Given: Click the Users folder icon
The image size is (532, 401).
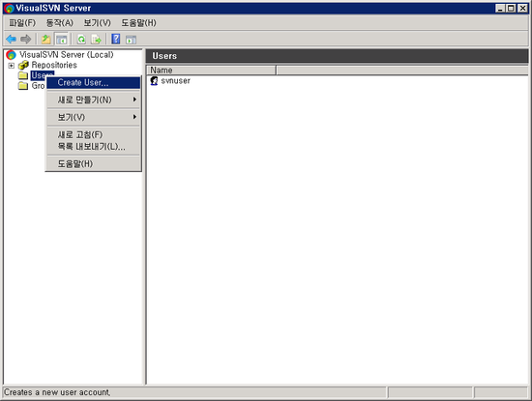Looking at the screenshot, I should pos(23,75).
